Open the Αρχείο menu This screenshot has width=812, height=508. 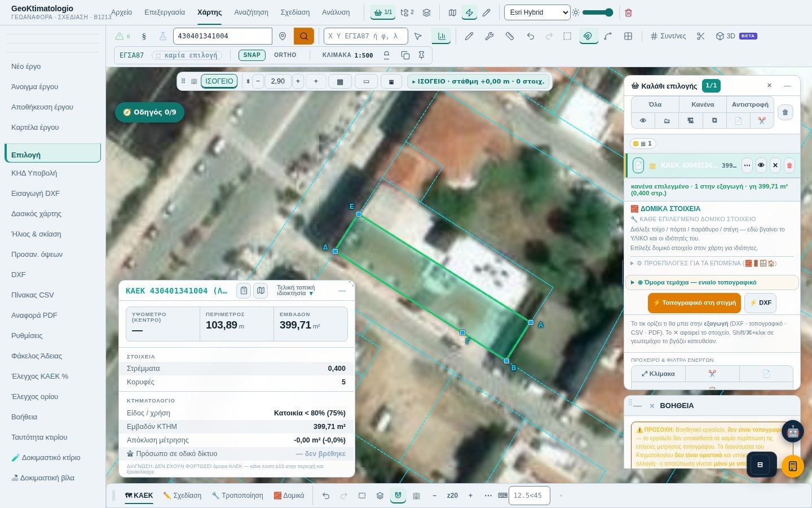[x=121, y=12]
